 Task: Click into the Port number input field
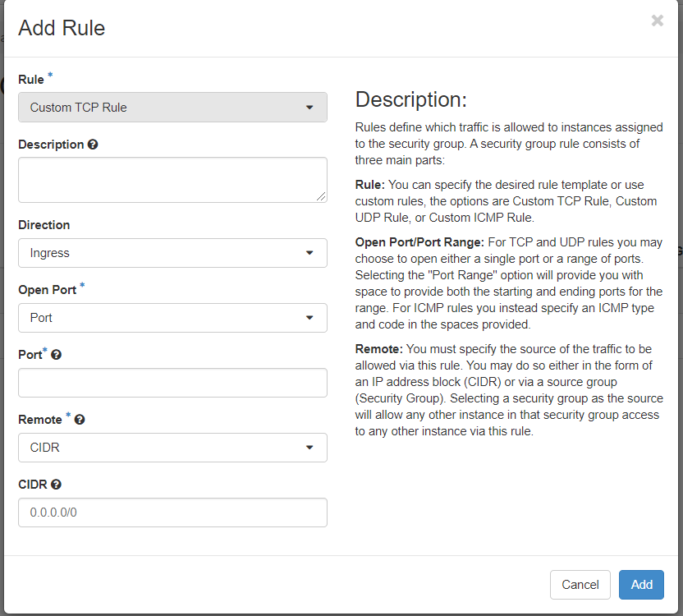click(x=172, y=383)
